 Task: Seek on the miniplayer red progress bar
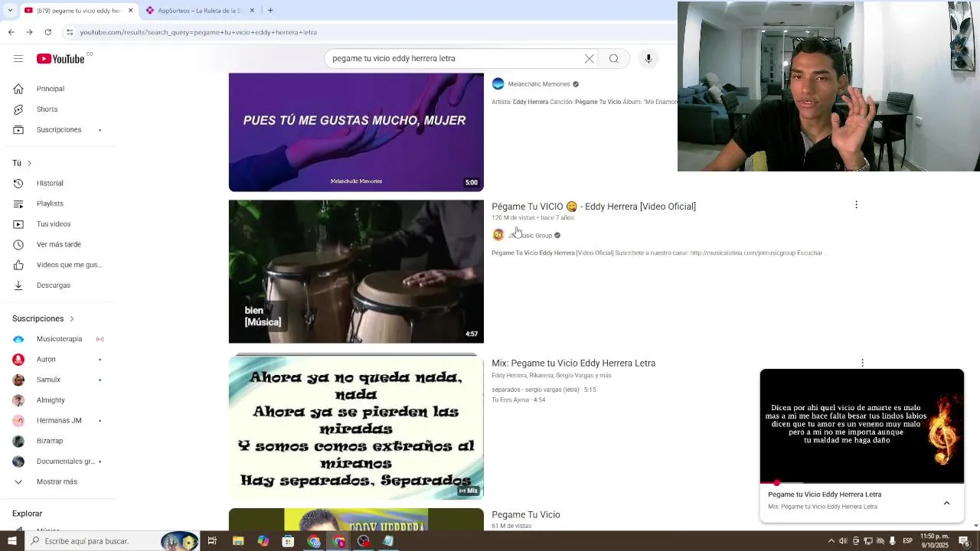(862, 483)
